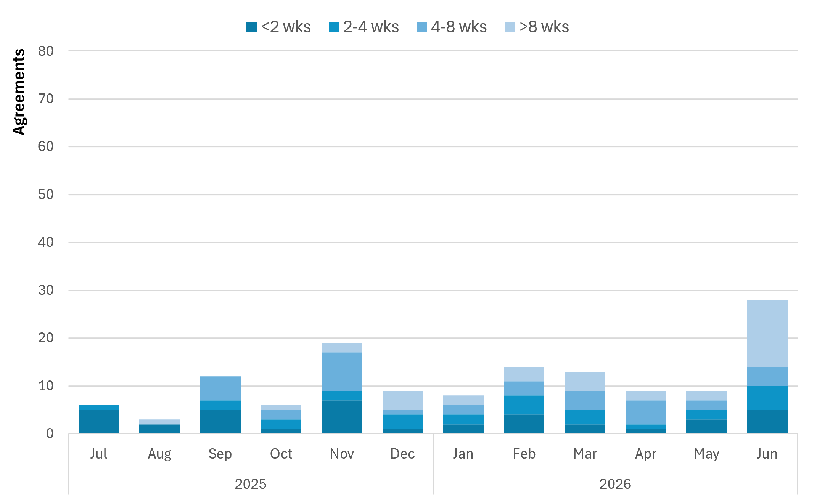
Task: Click the 4-8 wks segment of the Apr bar
Action: (646, 413)
